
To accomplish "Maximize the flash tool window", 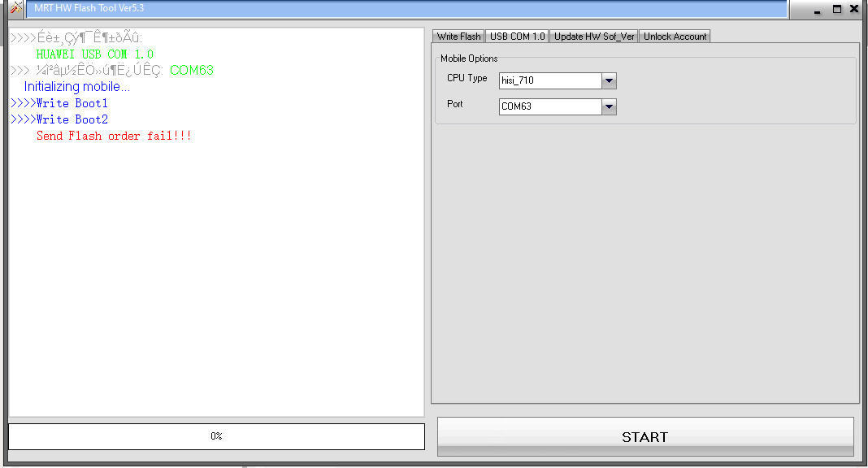I will tap(837, 9).
